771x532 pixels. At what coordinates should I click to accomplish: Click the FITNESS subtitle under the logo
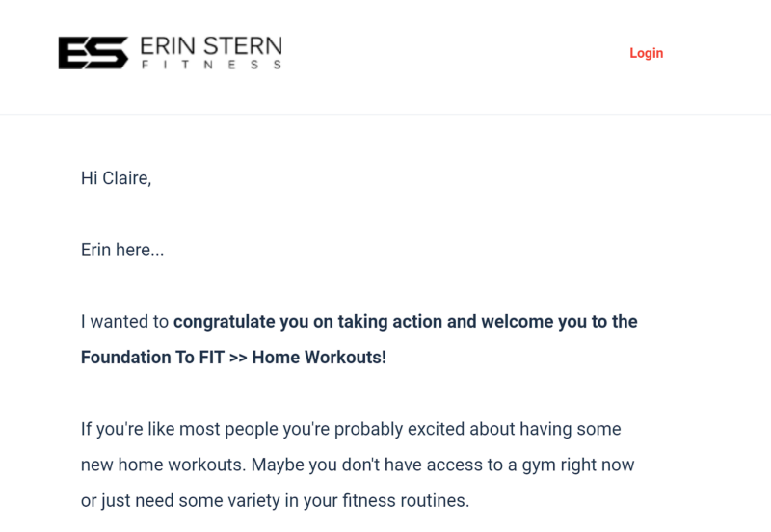(x=211, y=65)
